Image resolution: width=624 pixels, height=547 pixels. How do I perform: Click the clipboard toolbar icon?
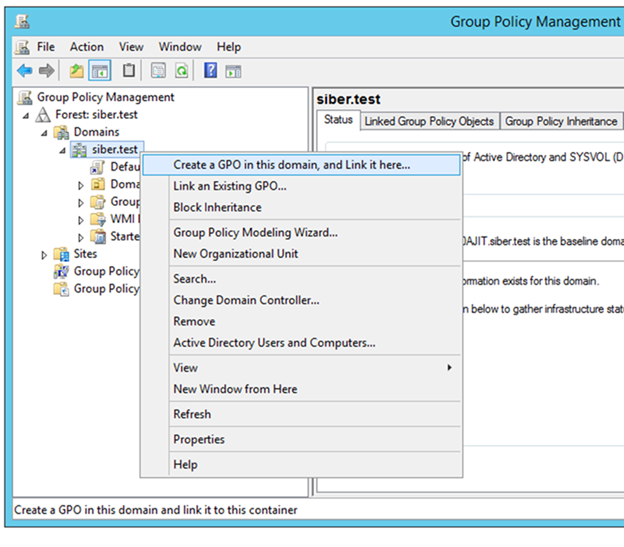129,71
